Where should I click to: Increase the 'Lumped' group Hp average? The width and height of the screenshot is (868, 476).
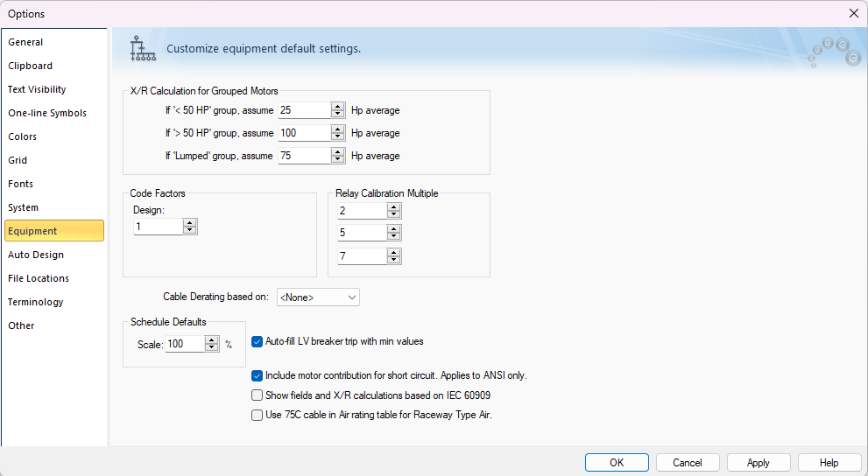tap(338, 151)
